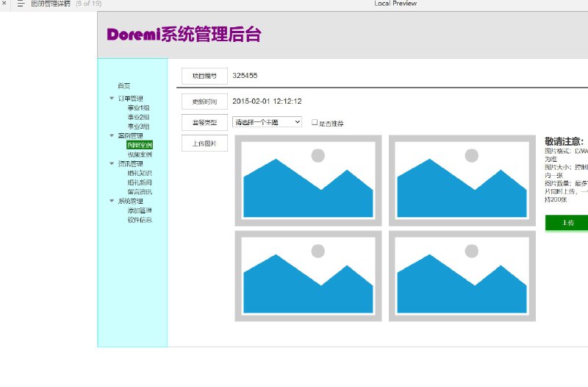Image resolution: width=588 pixels, height=387 pixels.
Task: Click the 上传图片 label box
Action: pyautogui.click(x=204, y=143)
